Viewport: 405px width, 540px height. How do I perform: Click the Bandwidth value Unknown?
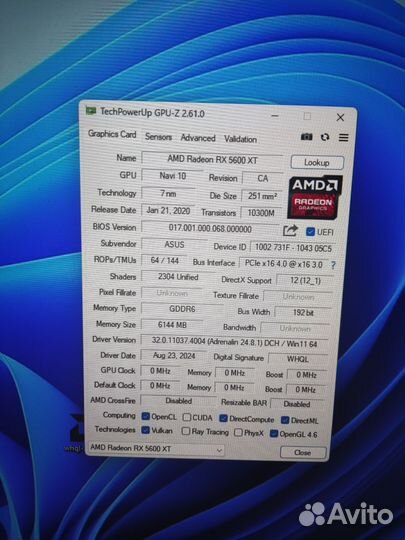pyautogui.click(x=295, y=329)
